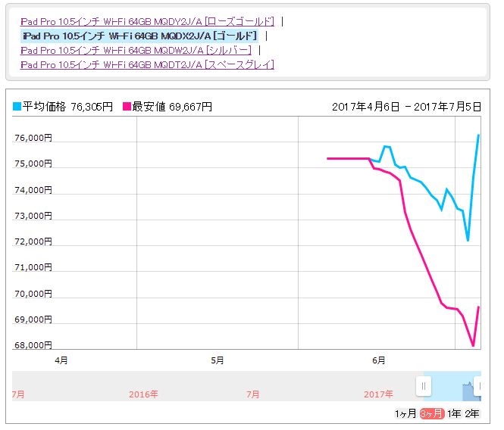Click the 2017年 label on the timeline navigator

pos(378,394)
